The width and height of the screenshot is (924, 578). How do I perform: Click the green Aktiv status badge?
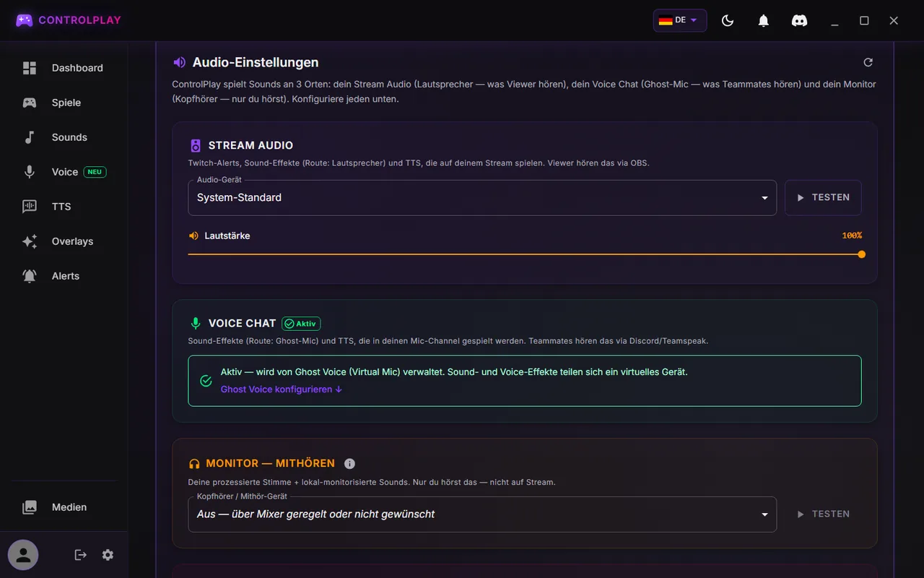click(x=301, y=324)
